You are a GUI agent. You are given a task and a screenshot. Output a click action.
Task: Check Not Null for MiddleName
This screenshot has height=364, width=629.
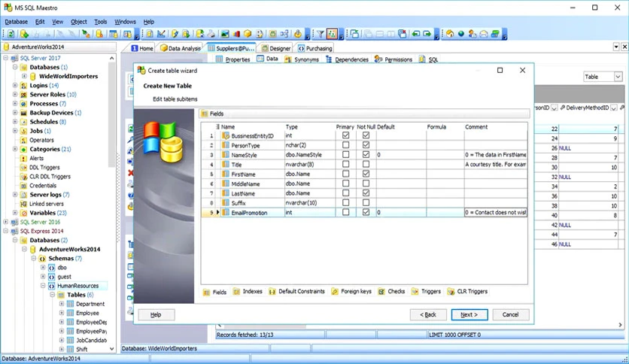[366, 184]
